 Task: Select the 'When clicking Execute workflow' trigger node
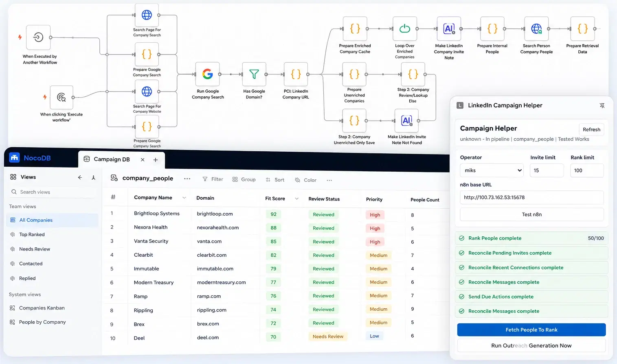point(61,97)
